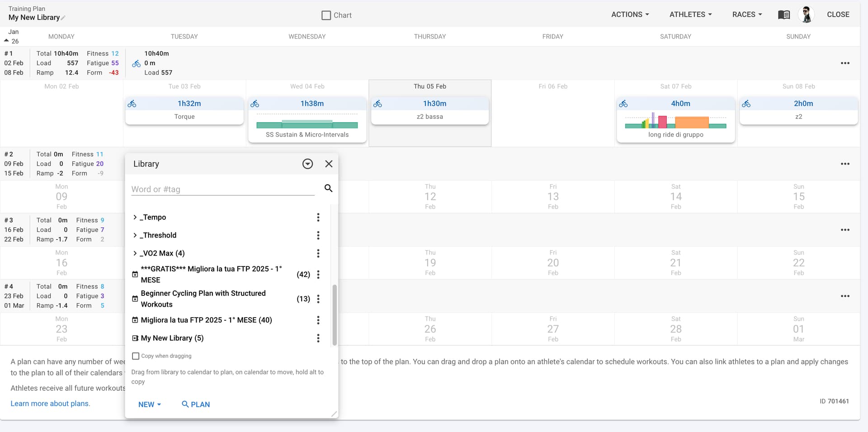Open week #1 three-dot options menu

coord(844,63)
